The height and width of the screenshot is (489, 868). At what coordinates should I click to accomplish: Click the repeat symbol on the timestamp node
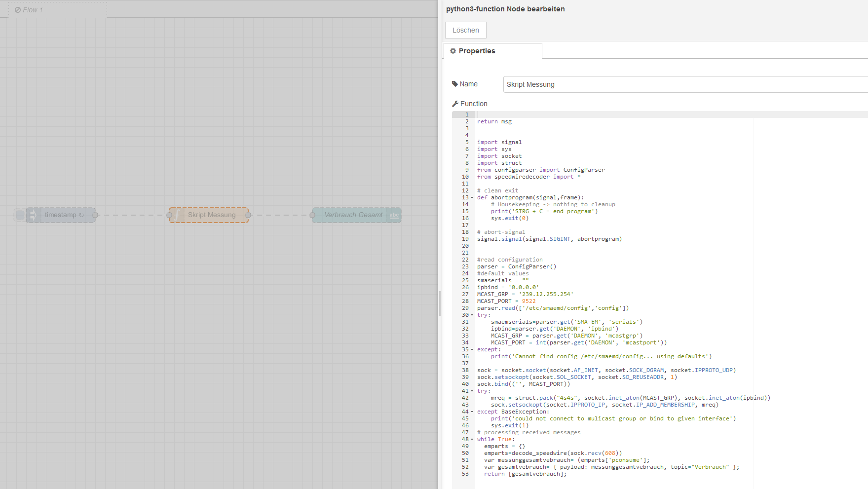[x=81, y=215]
